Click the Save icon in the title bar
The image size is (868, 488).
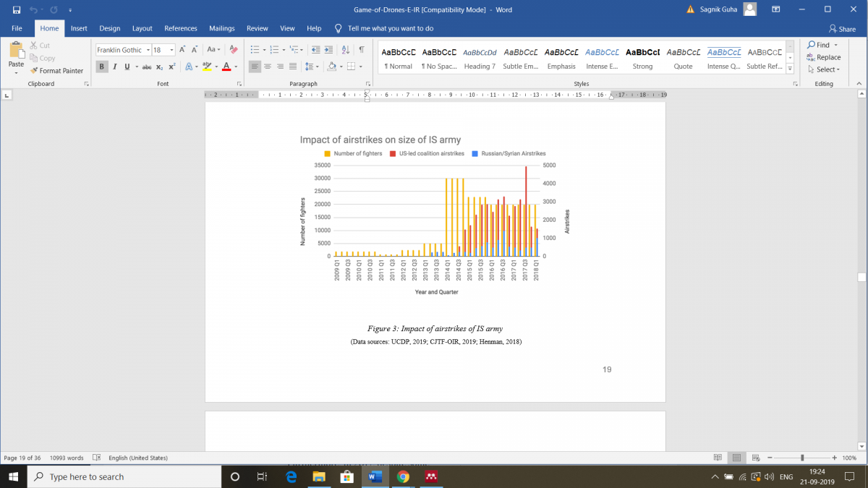point(16,9)
